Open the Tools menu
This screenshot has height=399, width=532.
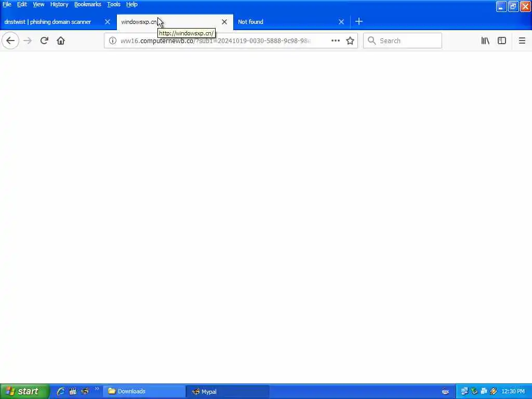[114, 4]
